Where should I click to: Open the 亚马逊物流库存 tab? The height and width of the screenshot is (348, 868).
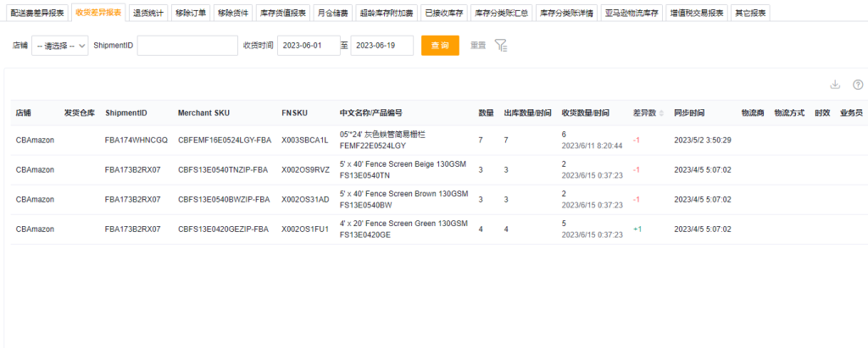click(x=632, y=13)
